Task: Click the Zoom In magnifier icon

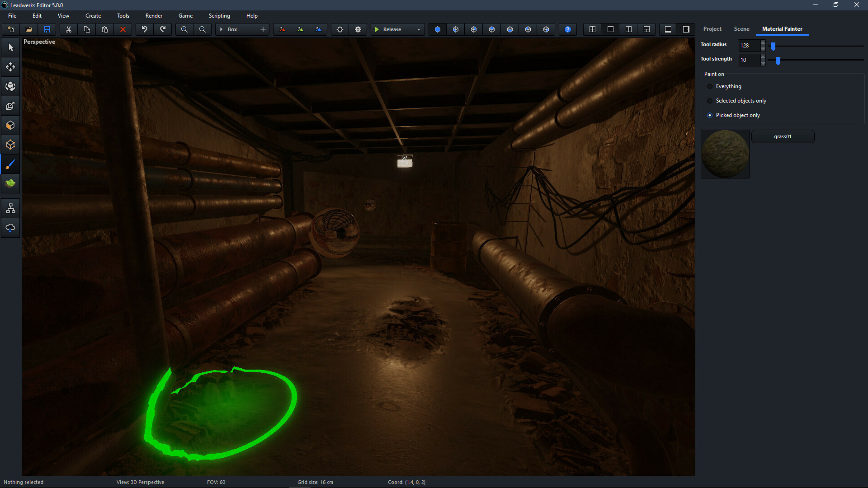Action: pyautogui.click(x=184, y=29)
